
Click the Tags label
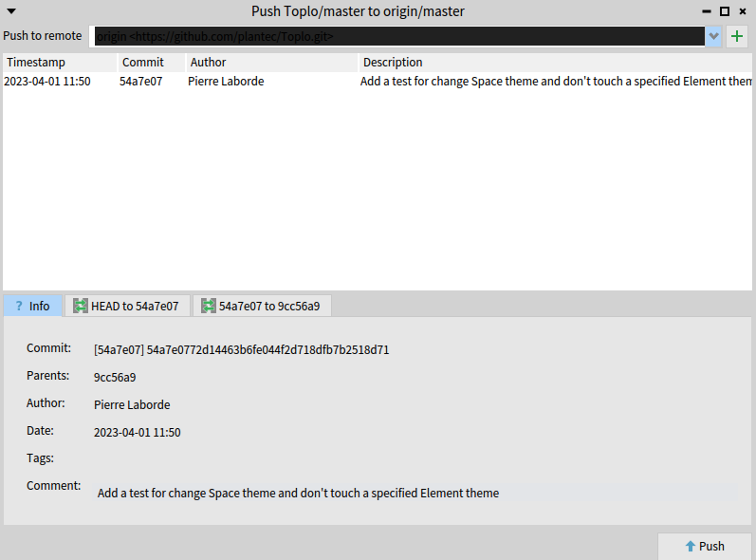point(40,457)
